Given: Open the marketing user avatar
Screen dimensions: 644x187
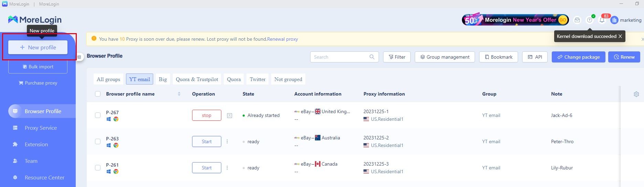Looking at the screenshot, I should [614, 20].
